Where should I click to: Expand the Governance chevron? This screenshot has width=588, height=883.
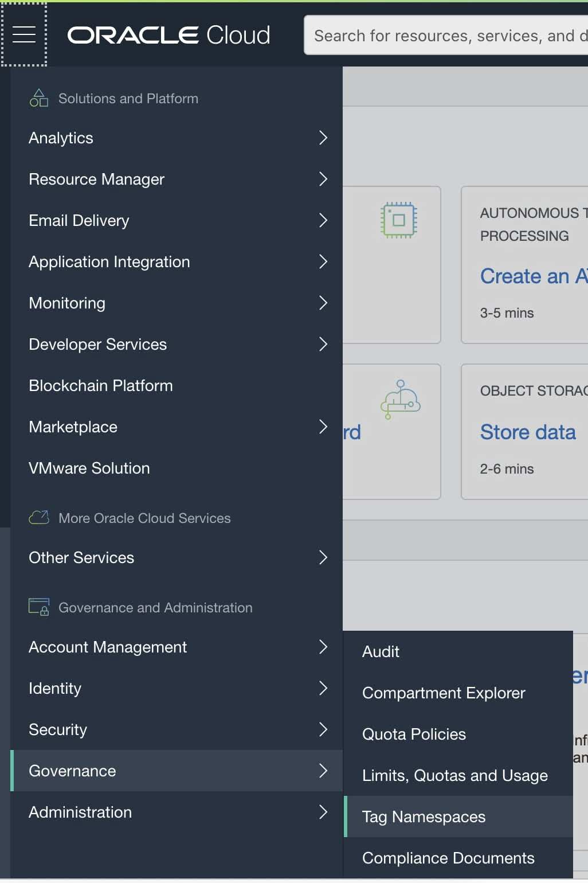point(323,771)
